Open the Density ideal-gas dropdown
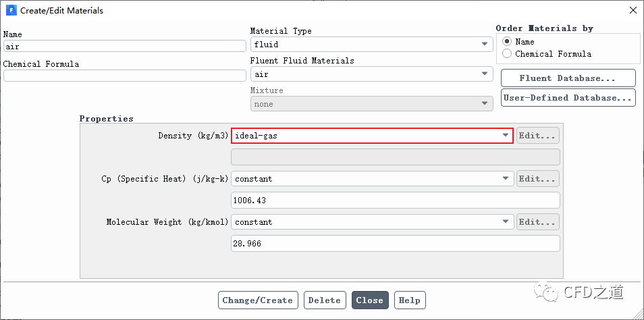The width and height of the screenshot is (644, 320). click(x=372, y=136)
